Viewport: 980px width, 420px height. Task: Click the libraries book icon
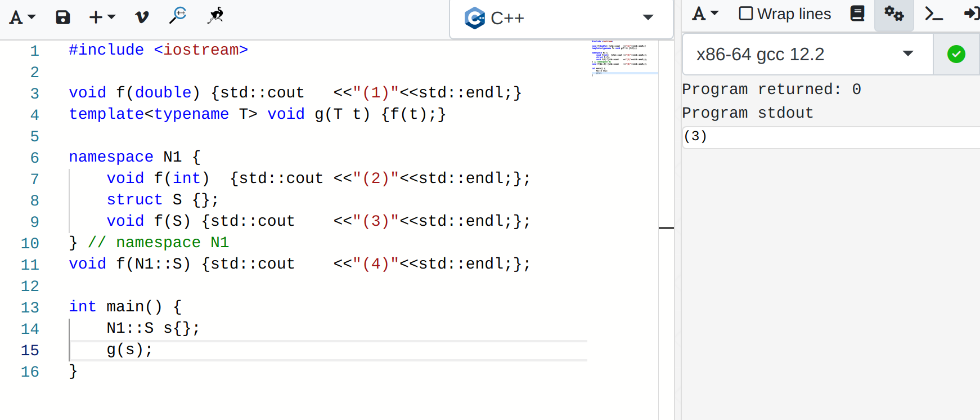(x=857, y=14)
